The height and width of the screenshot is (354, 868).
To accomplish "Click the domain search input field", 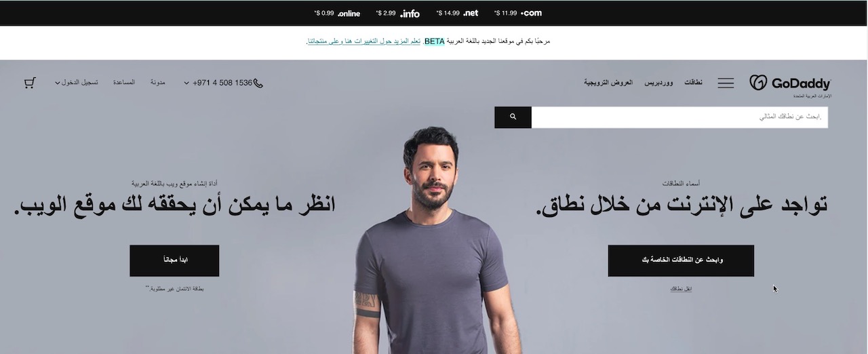I will click(679, 117).
